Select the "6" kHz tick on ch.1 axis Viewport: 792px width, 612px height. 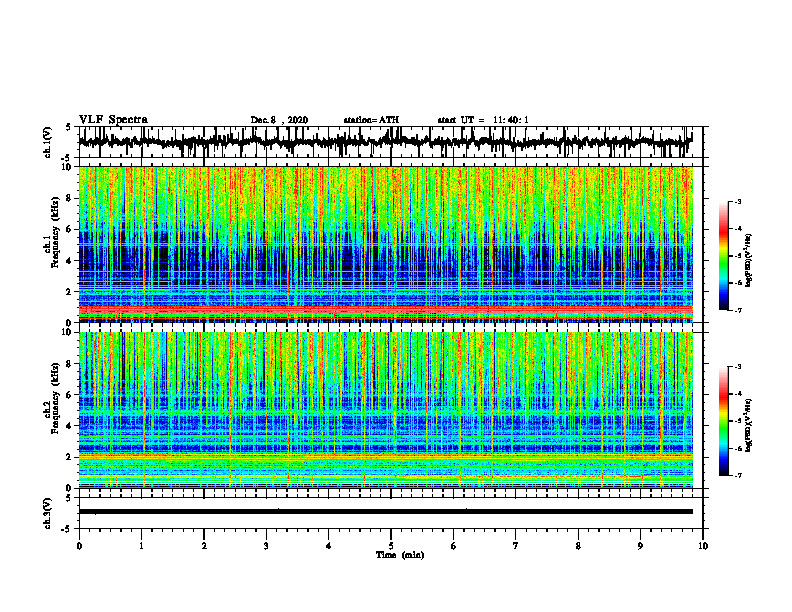coord(70,229)
